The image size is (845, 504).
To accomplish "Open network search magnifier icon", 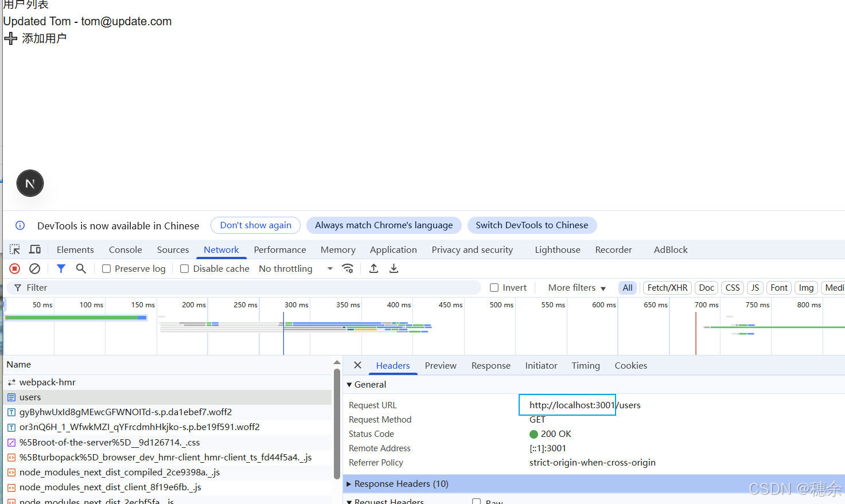I will point(81,268).
